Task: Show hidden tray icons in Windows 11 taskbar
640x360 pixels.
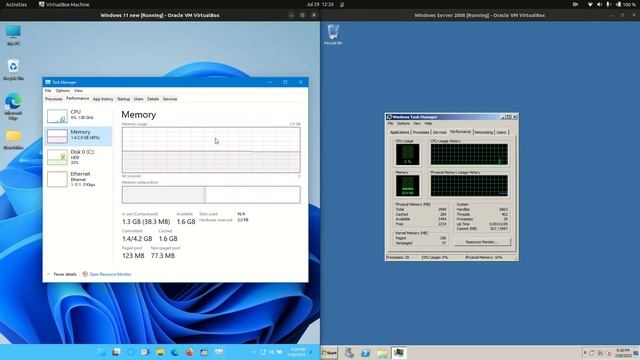Action: [254, 352]
